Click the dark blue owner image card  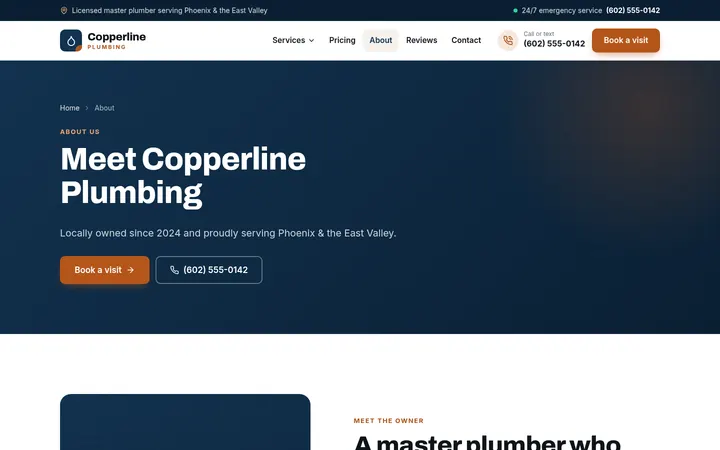185,422
